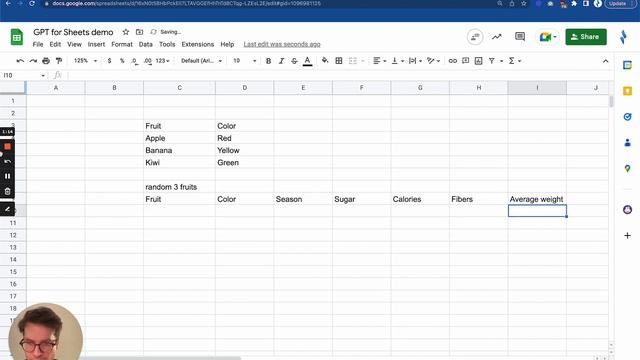Insert a comment from toolbar
Screen dimensions: 640x360
coord(465,61)
